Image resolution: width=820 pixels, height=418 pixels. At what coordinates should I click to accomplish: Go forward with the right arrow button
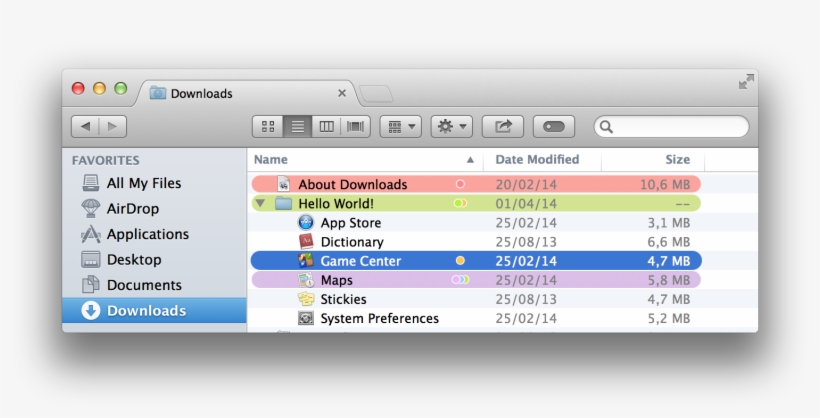(112, 127)
